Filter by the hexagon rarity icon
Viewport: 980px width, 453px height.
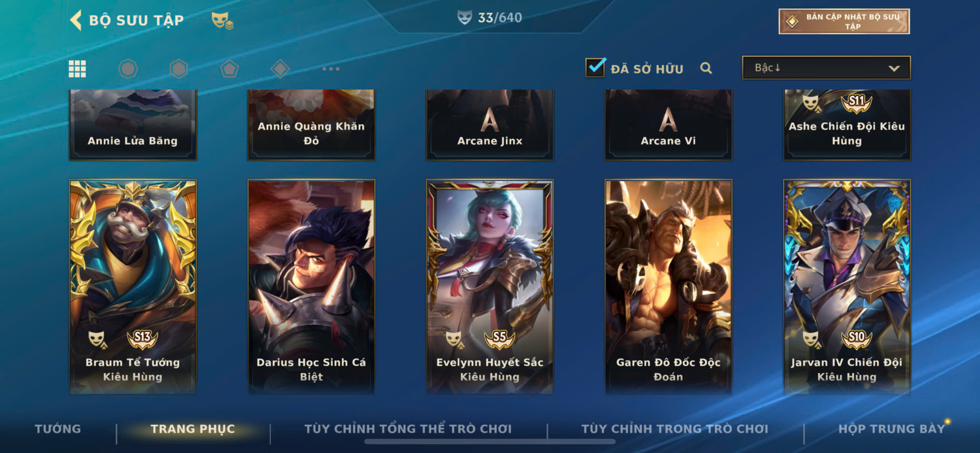pos(179,69)
